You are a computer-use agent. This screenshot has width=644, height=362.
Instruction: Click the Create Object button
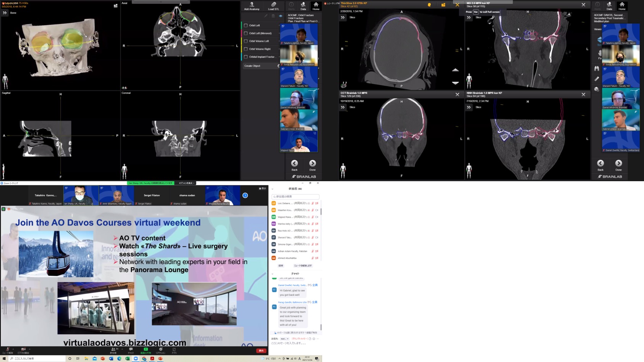click(x=260, y=66)
